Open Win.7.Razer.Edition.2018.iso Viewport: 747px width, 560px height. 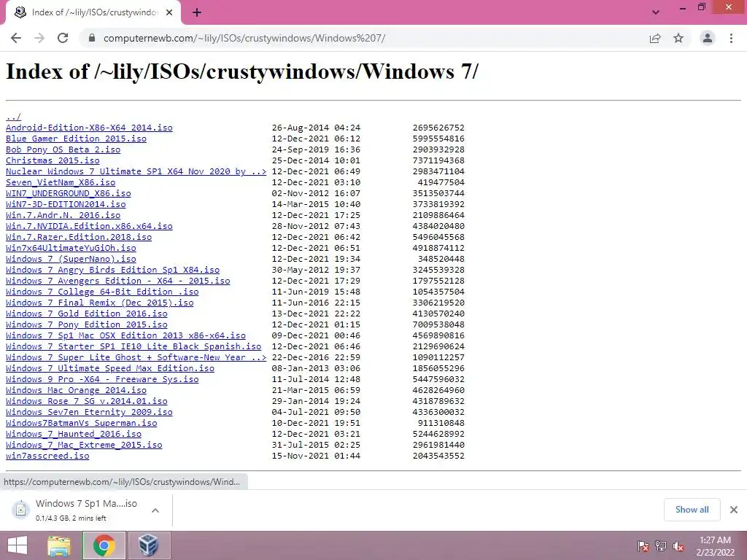click(x=79, y=237)
